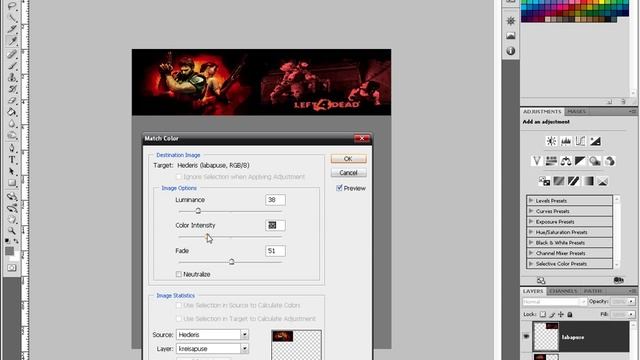Image resolution: width=640 pixels, height=360 pixels.
Task: Click the Luminance slider handle
Action: pyautogui.click(x=198, y=211)
